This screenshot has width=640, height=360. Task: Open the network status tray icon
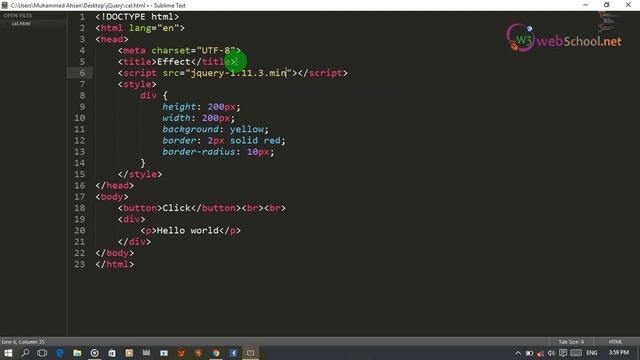540,353
